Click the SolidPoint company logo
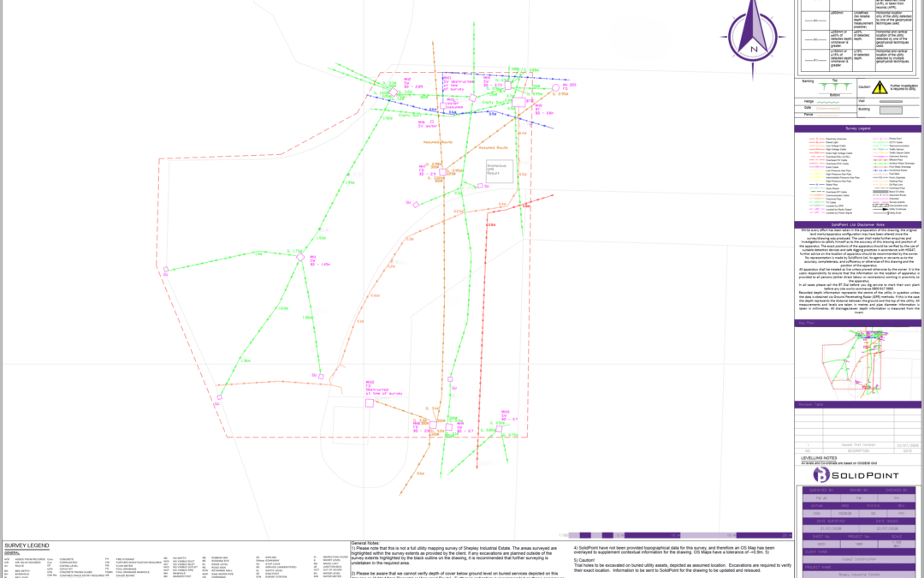Viewport: 924px width, 578px height. point(856,474)
